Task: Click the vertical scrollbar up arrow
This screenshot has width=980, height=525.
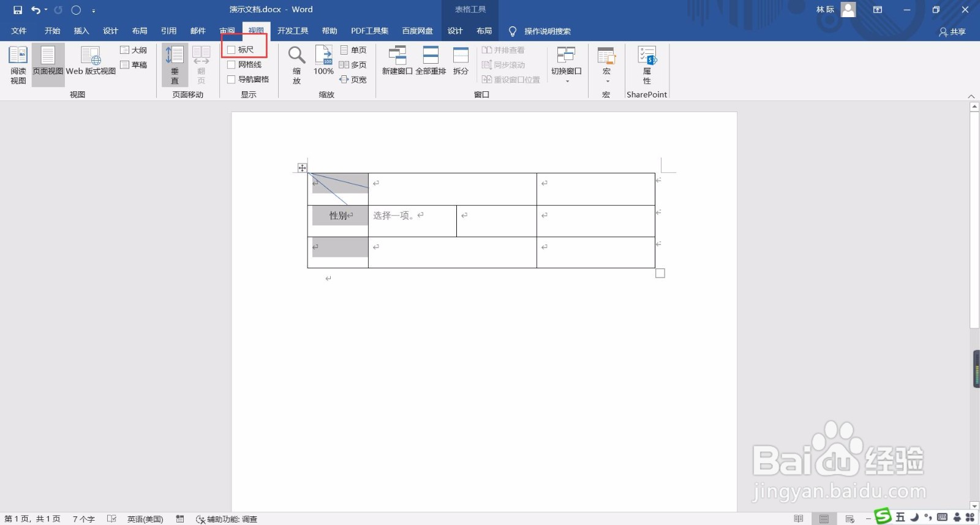Action: pyautogui.click(x=974, y=107)
